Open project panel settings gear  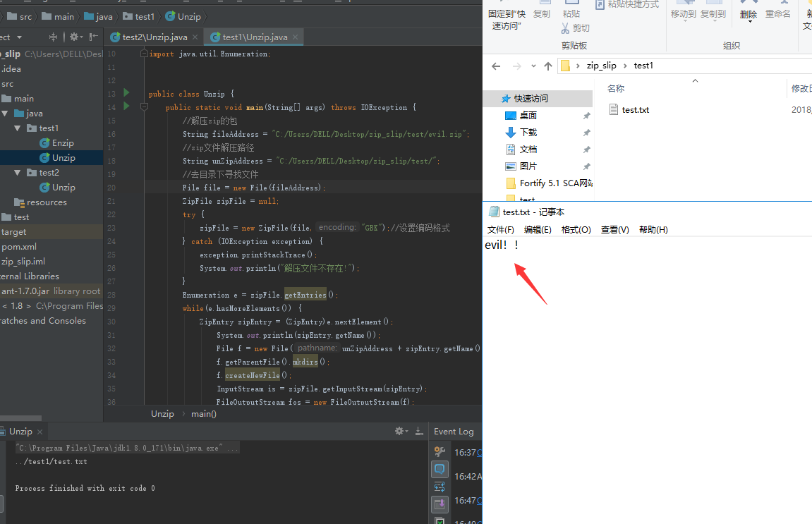tap(74, 37)
